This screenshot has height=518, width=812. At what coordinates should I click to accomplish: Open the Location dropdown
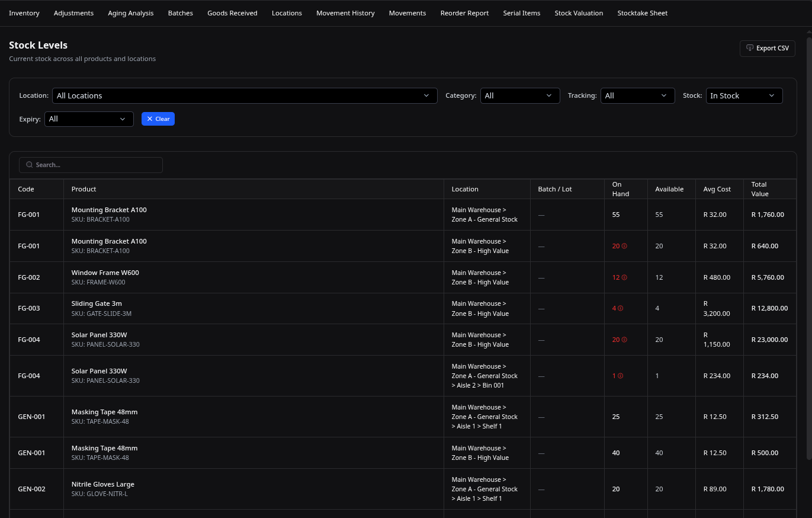tap(245, 95)
